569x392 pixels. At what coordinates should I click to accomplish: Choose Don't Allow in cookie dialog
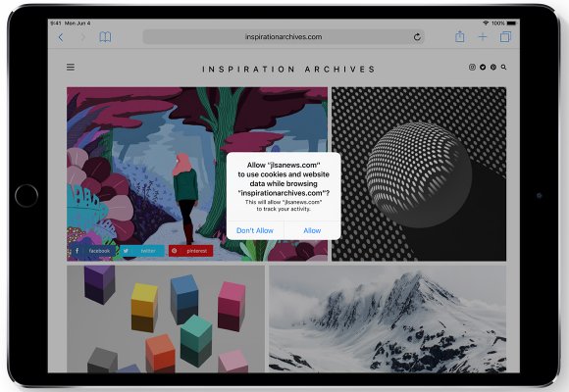pyautogui.click(x=255, y=230)
